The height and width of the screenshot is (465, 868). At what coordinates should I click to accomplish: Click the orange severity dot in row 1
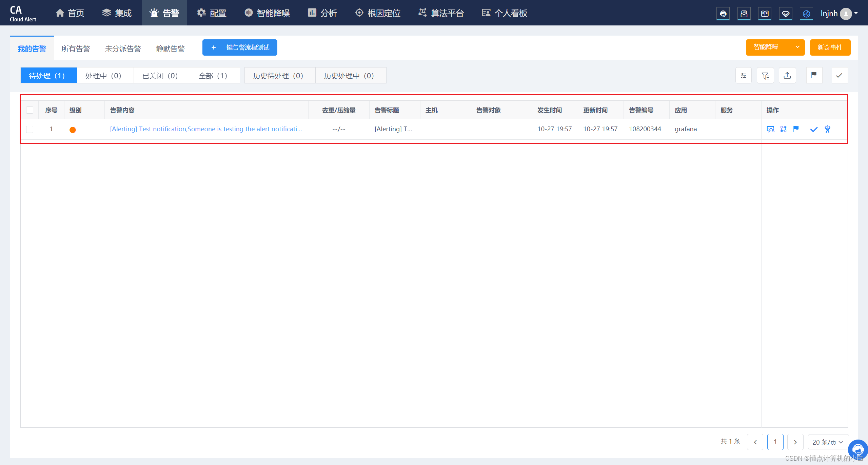pos(73,130)
